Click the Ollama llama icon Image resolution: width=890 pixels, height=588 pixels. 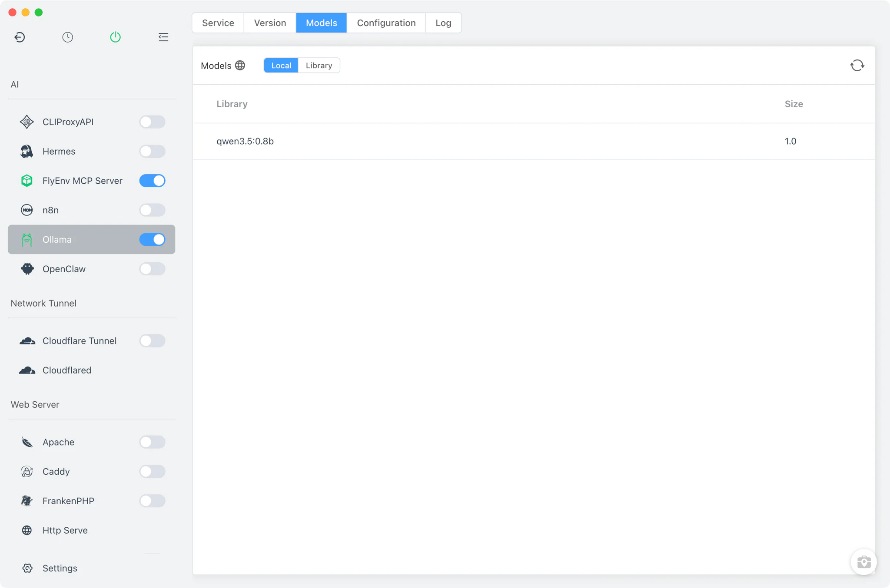point(27,240)
